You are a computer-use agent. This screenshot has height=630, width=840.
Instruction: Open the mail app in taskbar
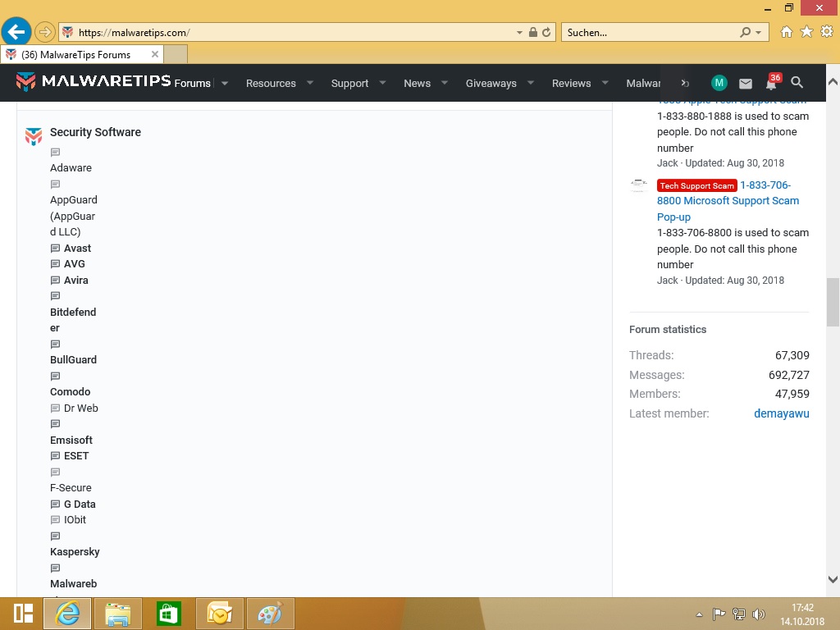220,614
